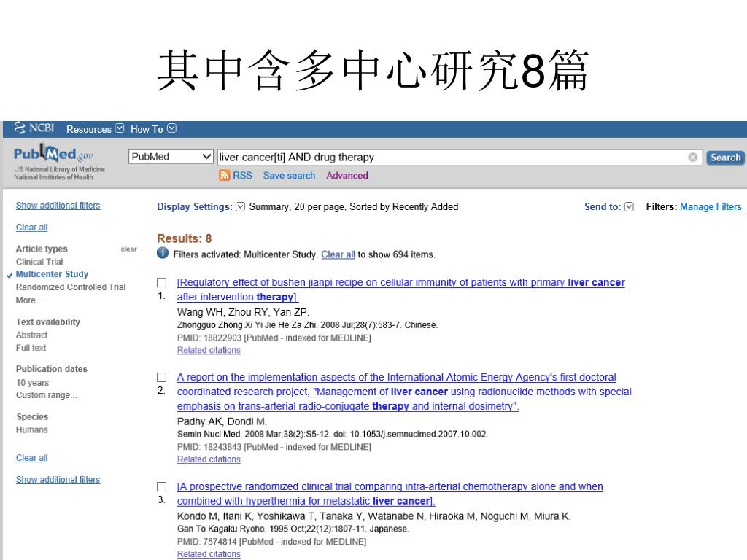Open Related citations for PMID 7574814
Image resolution: width=747 pixels, height=560 pixels.
[x=209, y=554]
